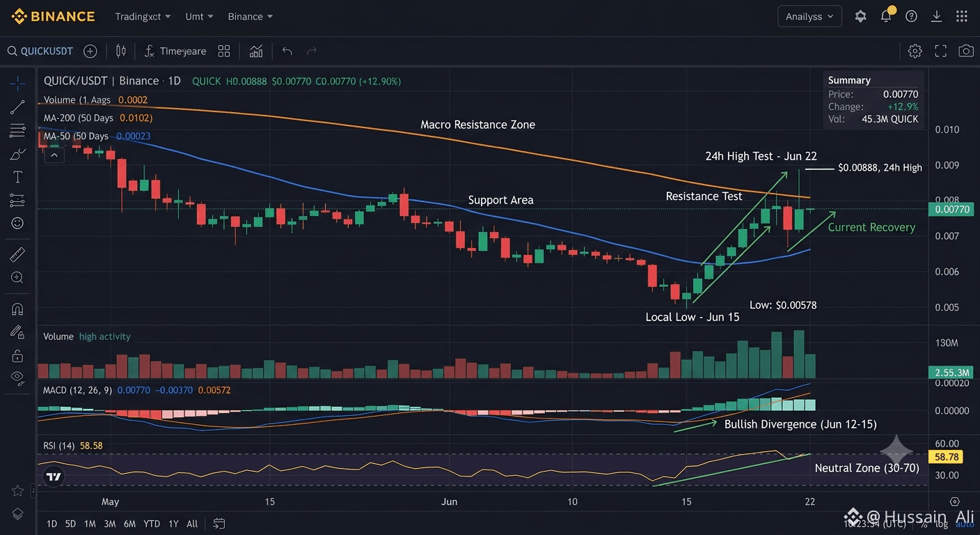Take a chart snapshot with the camera

pos(966,51)
